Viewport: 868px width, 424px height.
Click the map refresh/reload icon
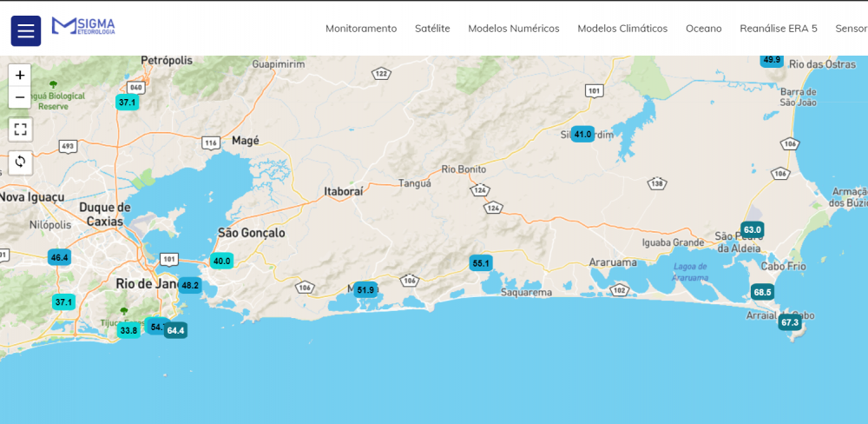point(20,162)
